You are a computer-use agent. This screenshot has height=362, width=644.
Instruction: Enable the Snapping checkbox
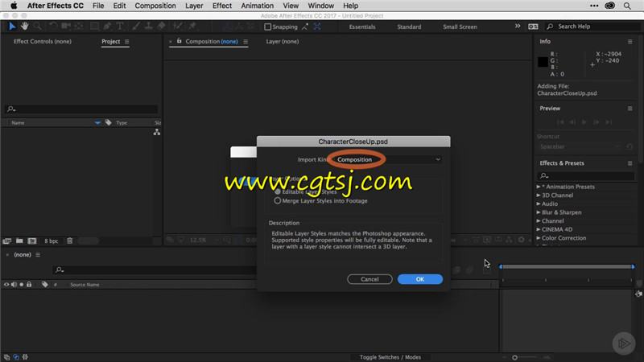tap(268, 27)
